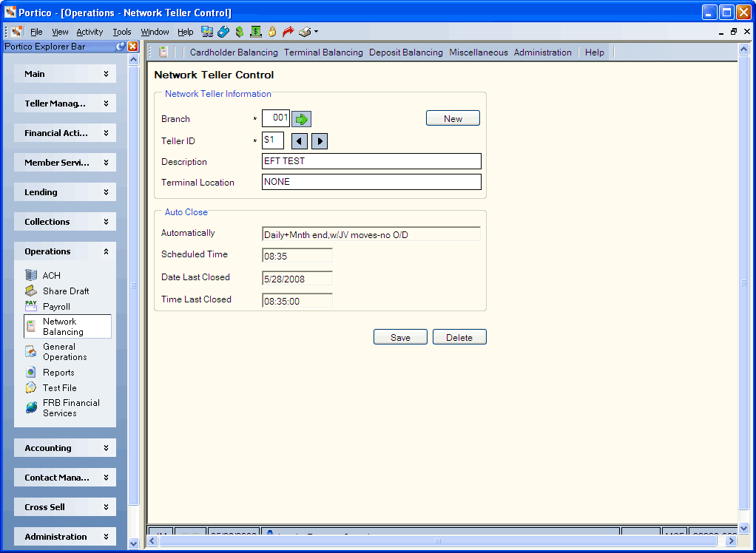Open Administration menu in inner toolbar
This screenshot has width=756, height=553.
(543, 52)
